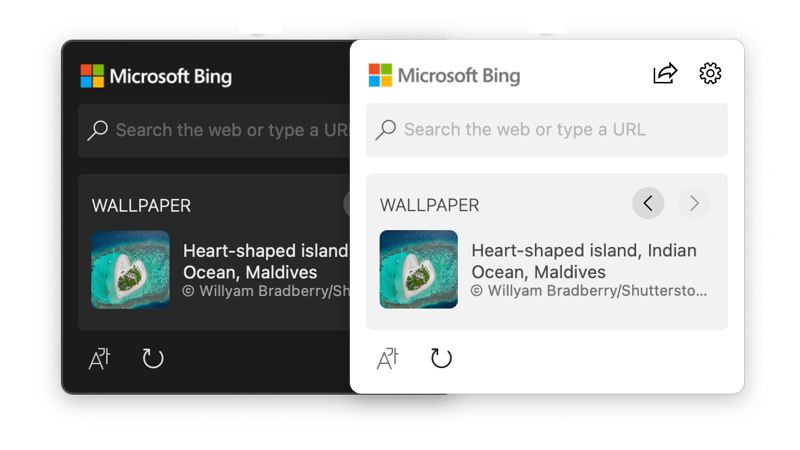Open heart-shaped island thumbnail in light panel
The image size is (800, 450).
click(419, 269)
